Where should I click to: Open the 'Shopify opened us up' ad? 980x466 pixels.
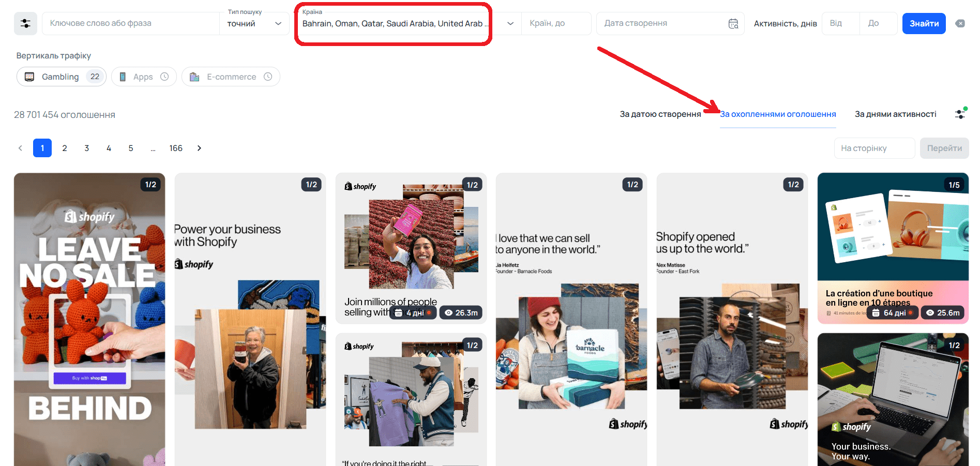[732, 320]
